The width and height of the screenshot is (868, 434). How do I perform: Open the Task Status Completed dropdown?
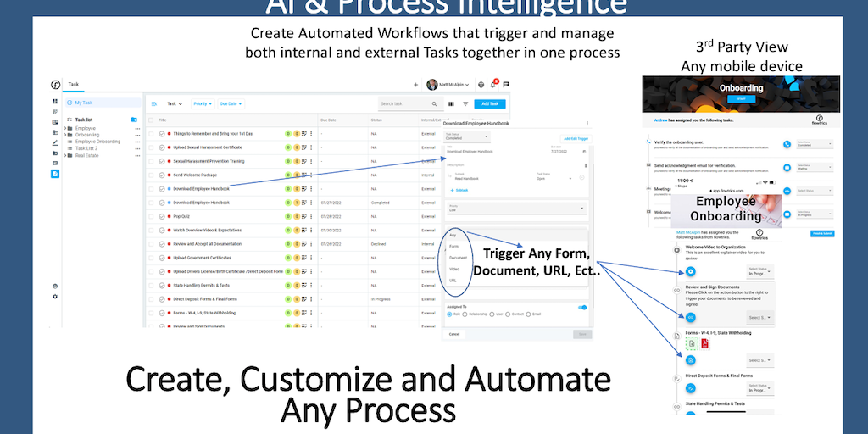coord(467,136)
